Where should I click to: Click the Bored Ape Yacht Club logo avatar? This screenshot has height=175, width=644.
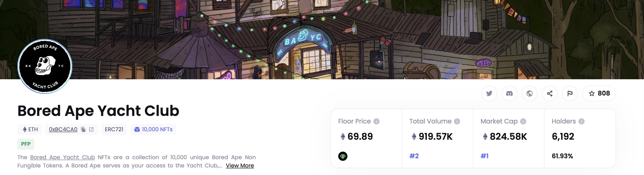click(x=45, y=66)
